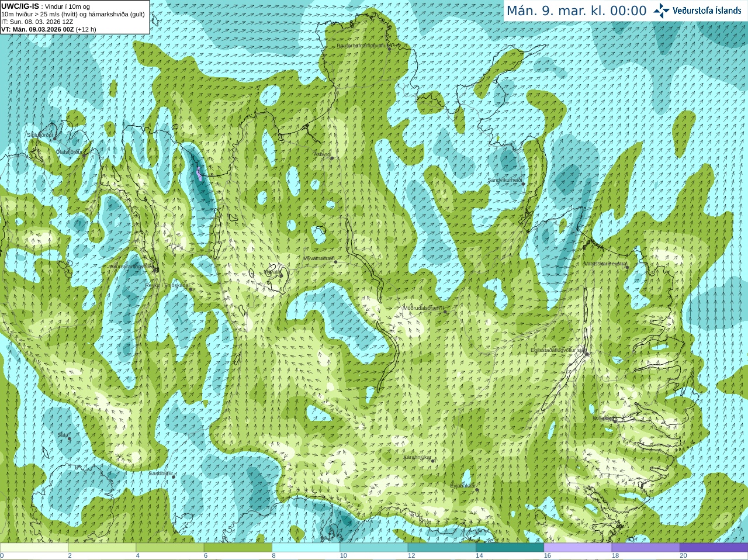Click the 14–16 m/s legend color band
The height and width of the screenshot is (560, 748).
tap(510, 548)
